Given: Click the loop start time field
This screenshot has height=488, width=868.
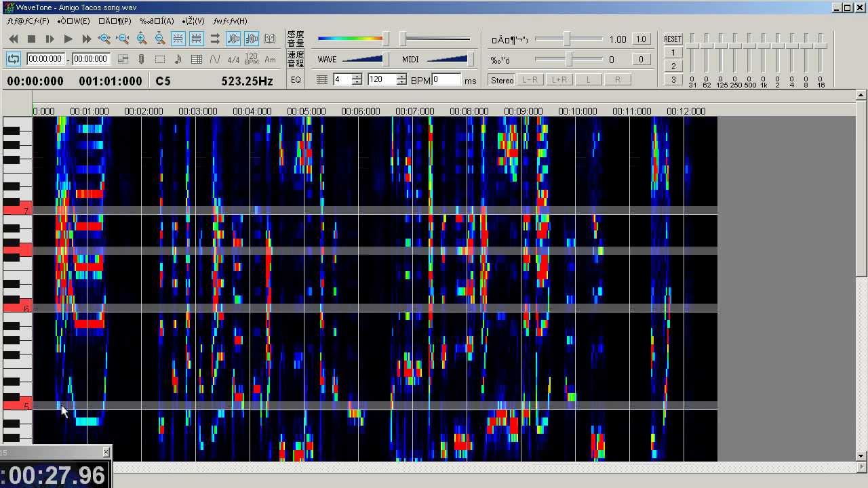Looking at the screenshot, I should (x=45, y=59).
